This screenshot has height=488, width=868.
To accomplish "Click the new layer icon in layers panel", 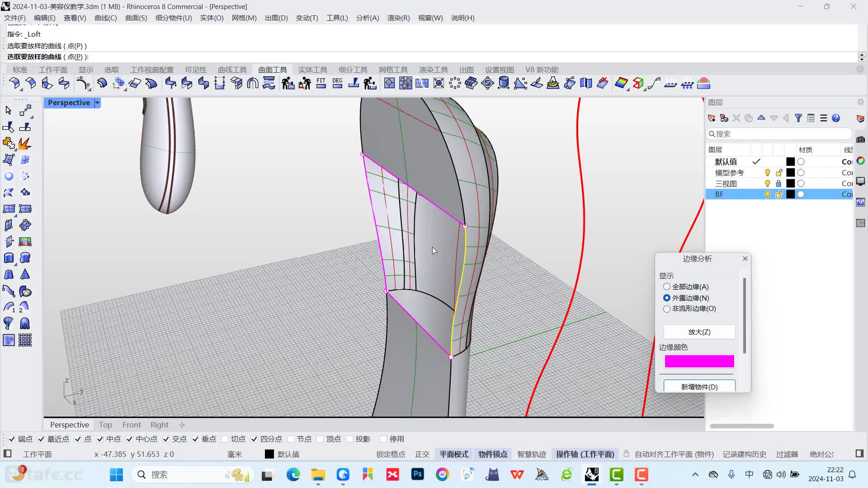I will click(712, 118).
